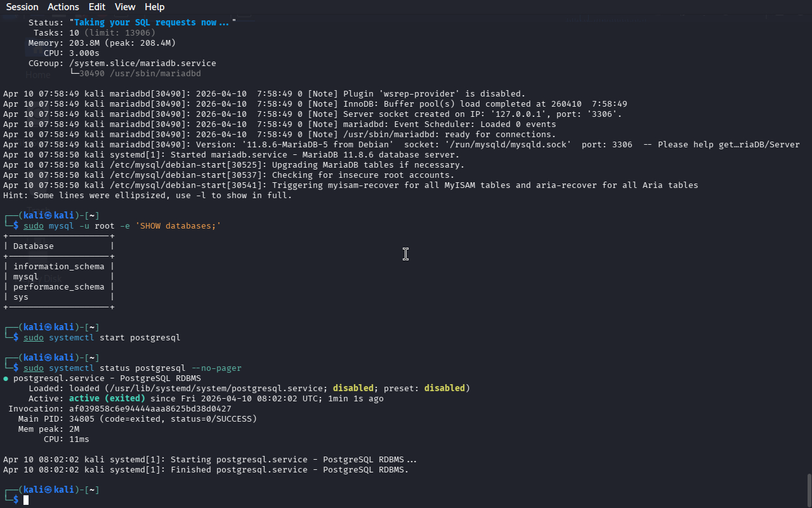
Task: Click the blue 'Taking your SQL requests now' status
Action: click(x=152, y=22)
